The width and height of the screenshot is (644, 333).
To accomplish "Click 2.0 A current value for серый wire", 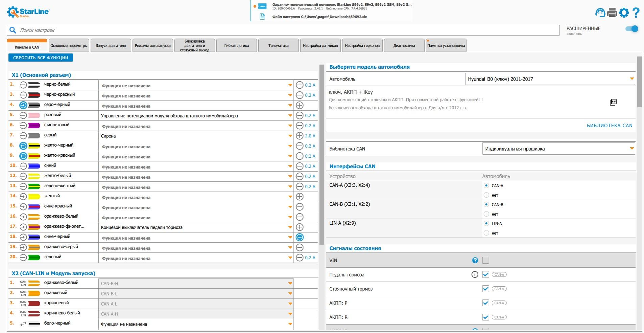I will click(x=310, y=136).
